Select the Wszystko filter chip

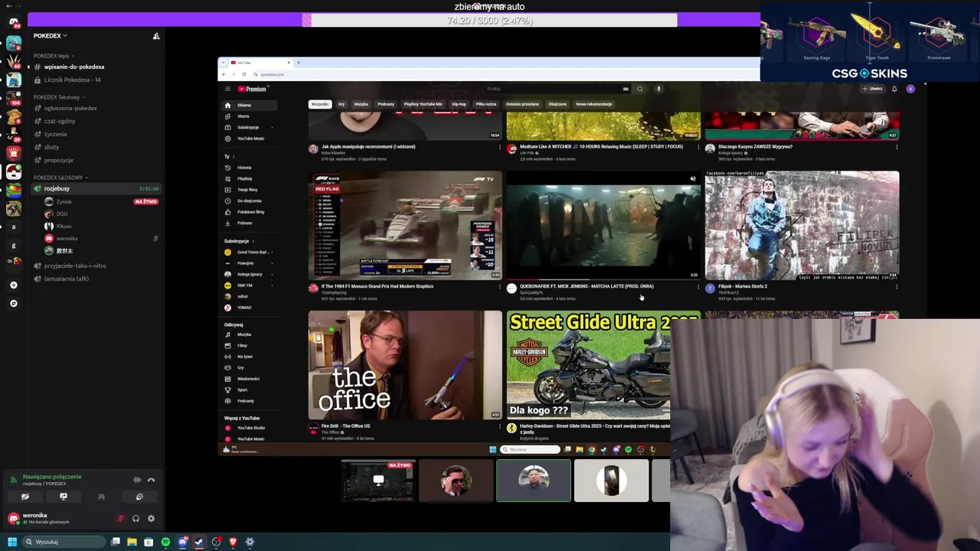pos(320,104)
